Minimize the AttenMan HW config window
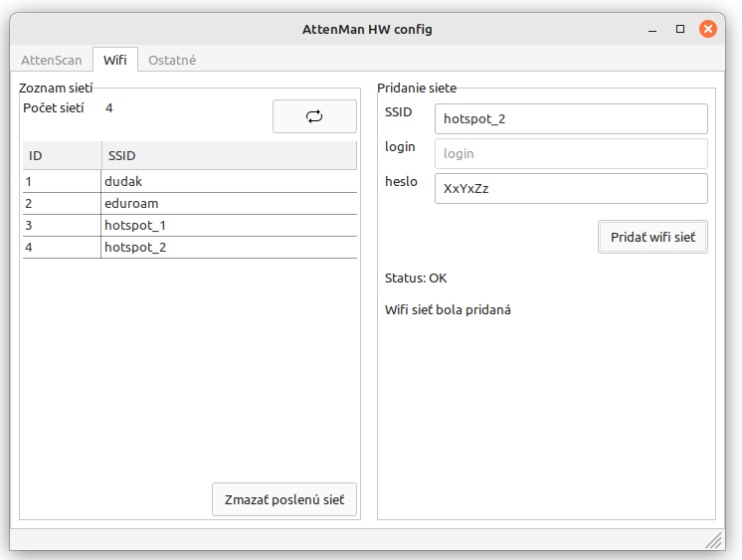 pyautogui.click(x=652, y=30)
